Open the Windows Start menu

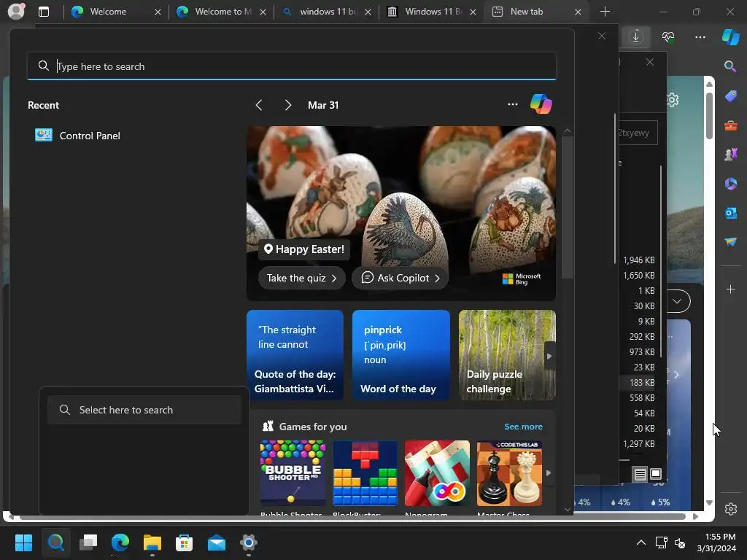23,542
